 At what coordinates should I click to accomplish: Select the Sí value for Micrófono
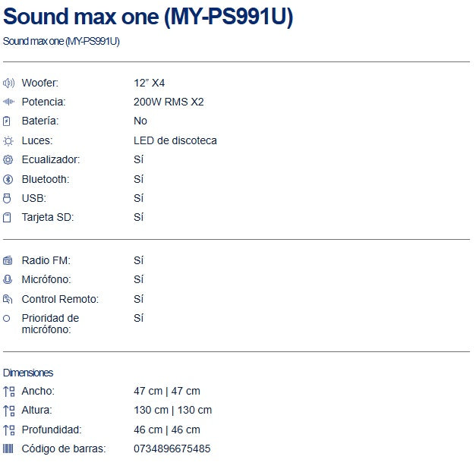138,279
